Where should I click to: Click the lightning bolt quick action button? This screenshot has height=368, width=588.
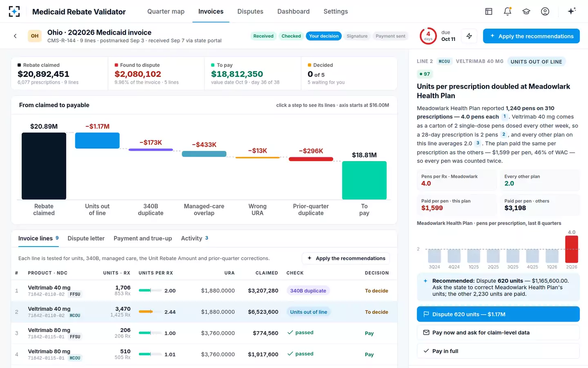(469, 36)
